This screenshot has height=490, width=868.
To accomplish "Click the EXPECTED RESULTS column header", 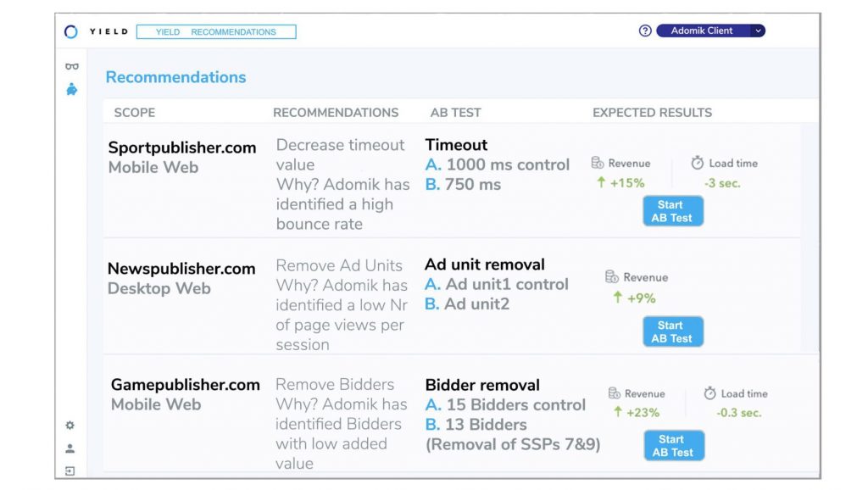I will click(x=652, y=113).
